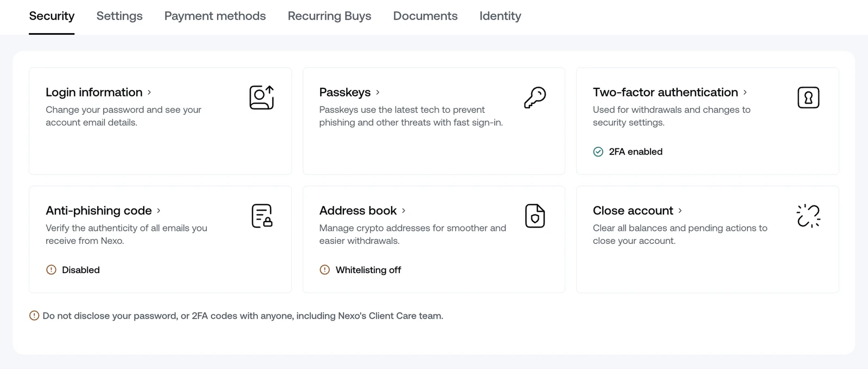Click the warning icon beside Whitelisting off
The height and width of the screenshot is (369, 868).
pyautogui.click(x=324, y=270)
